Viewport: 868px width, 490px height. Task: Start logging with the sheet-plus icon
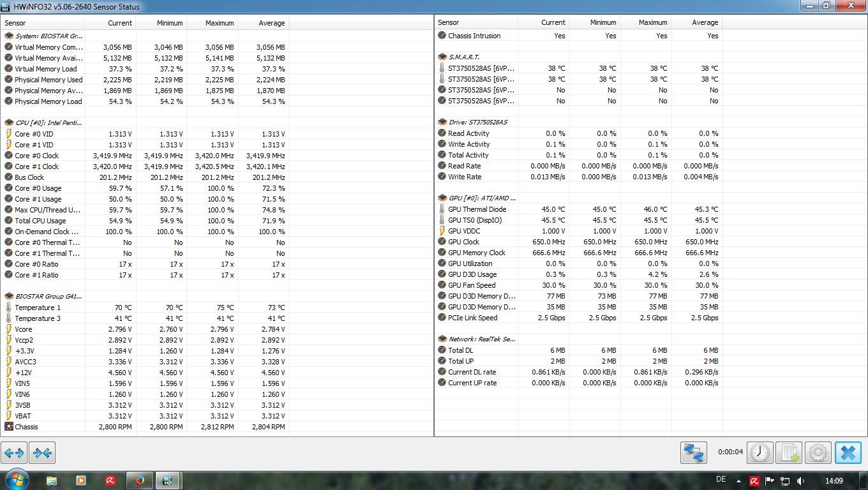pos(789,453)
